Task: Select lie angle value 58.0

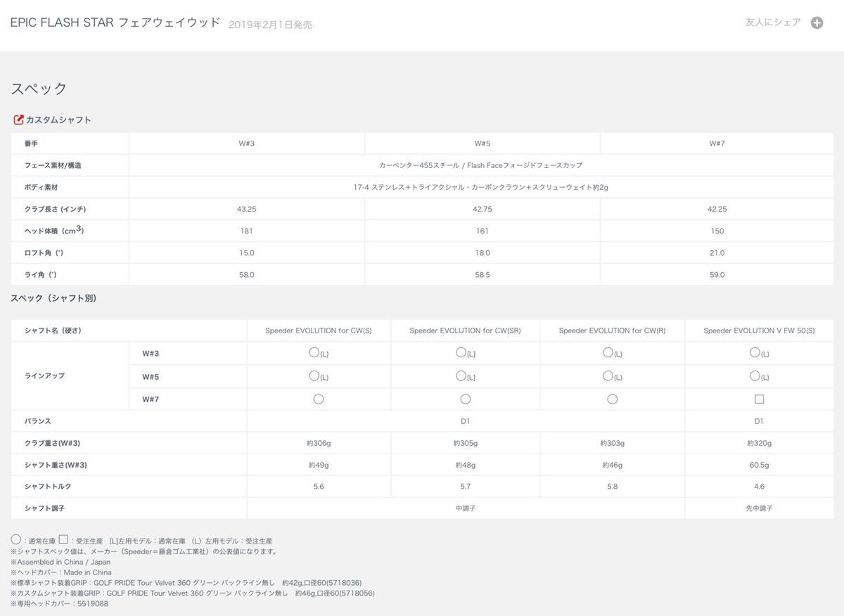Action: click(246, 274)
